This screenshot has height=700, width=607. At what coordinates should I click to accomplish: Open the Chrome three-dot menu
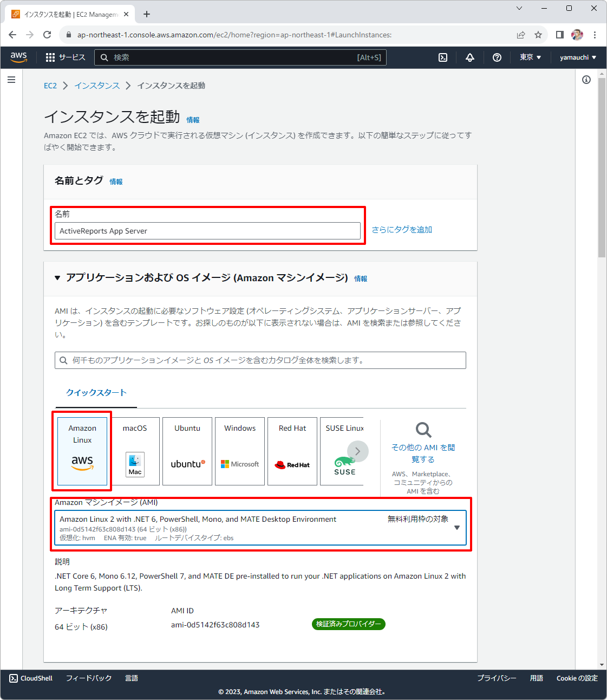pos(595,35)
